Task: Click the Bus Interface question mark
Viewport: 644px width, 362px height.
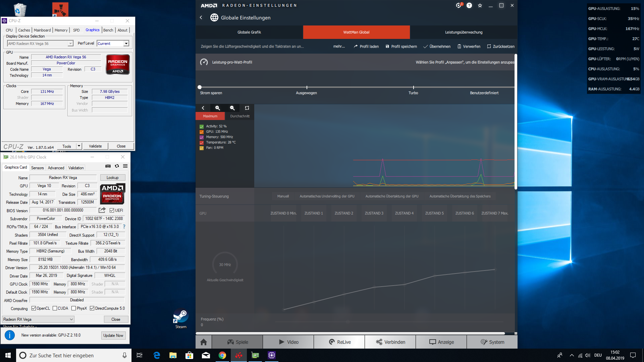Action: pos(124,227)
